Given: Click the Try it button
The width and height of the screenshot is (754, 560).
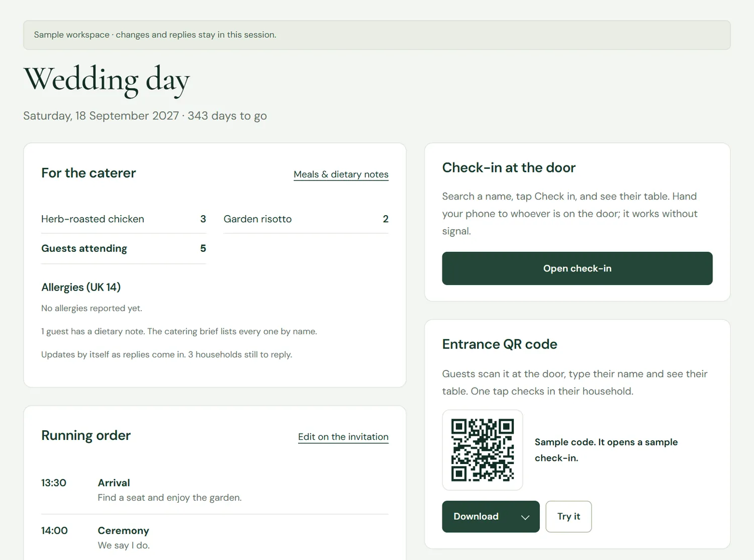Looking at the screenshot, I should coord(569,516).
